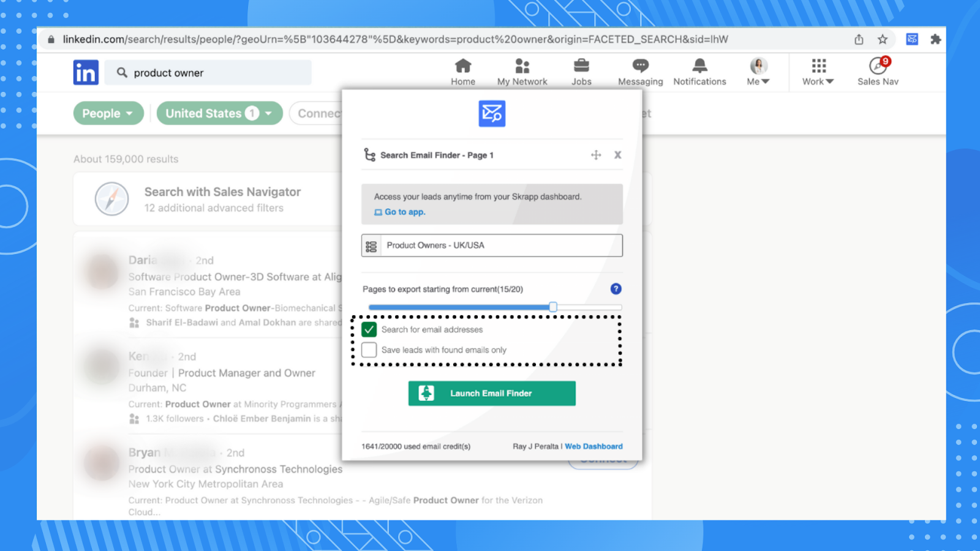This screenshot has width=980, height=551.
Task: Open the Go to app link
Action: click(399, 212)
